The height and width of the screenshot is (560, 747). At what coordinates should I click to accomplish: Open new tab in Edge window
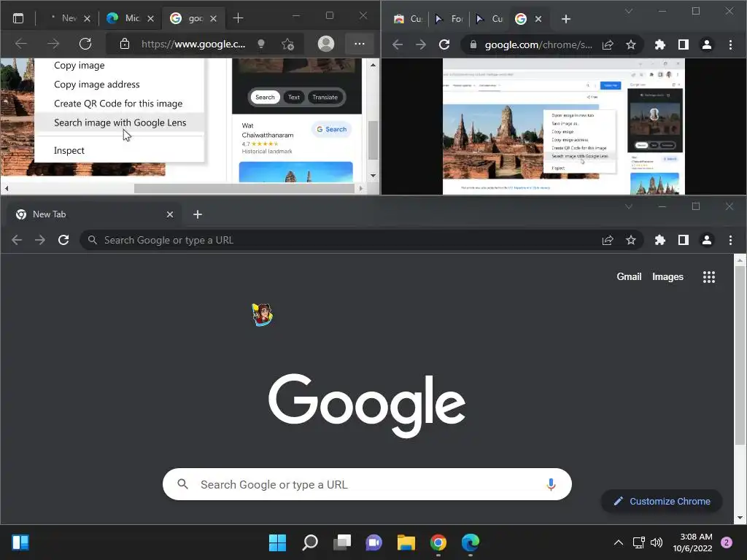pyautogui.click(x=239, y=18)
